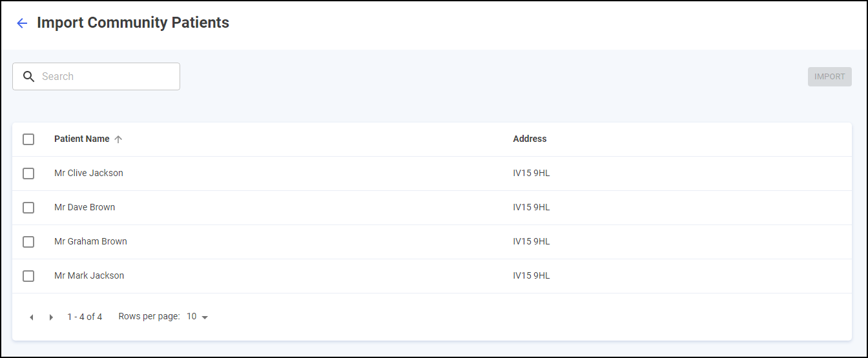The height and width of the screenshot is (358, 868).
Task: Open the rows per page dropdown
Action: (x=198, y=317)
